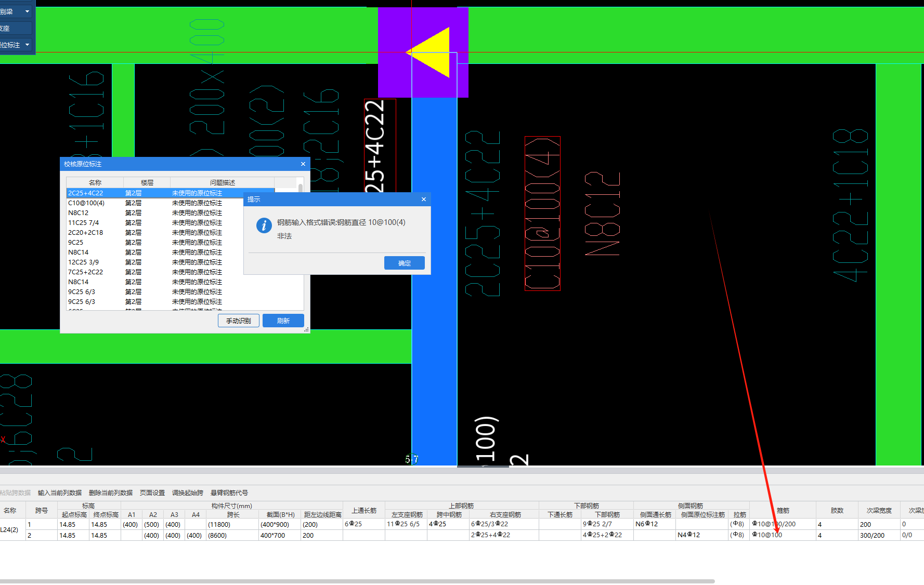
Task: Click 悬臂钢筋代号 toolbar item
Action: point(229,493)
